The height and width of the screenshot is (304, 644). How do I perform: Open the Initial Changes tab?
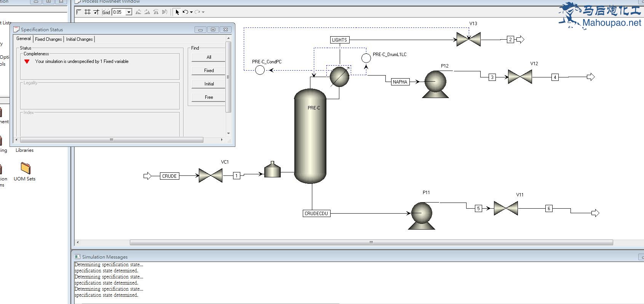coord(79,39)
